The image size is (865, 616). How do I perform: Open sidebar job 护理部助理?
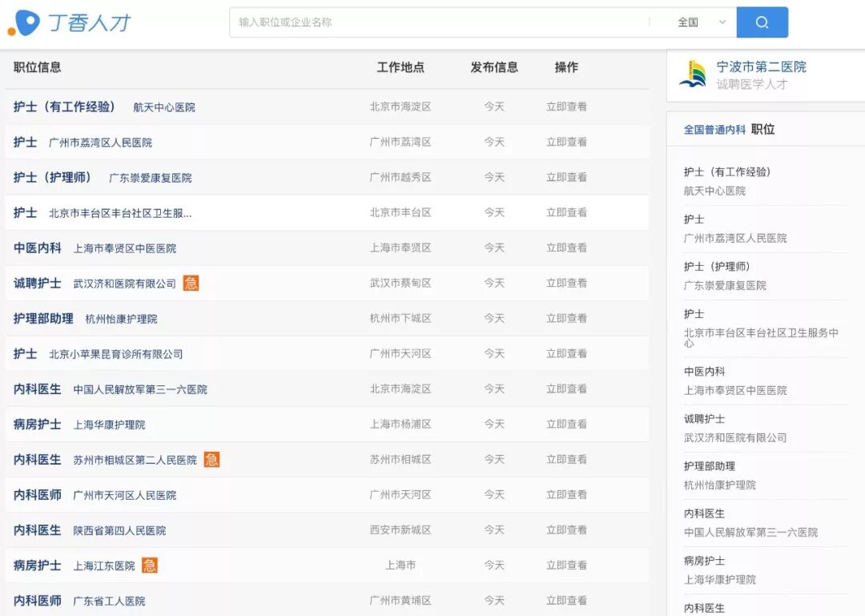coord(710,466)
